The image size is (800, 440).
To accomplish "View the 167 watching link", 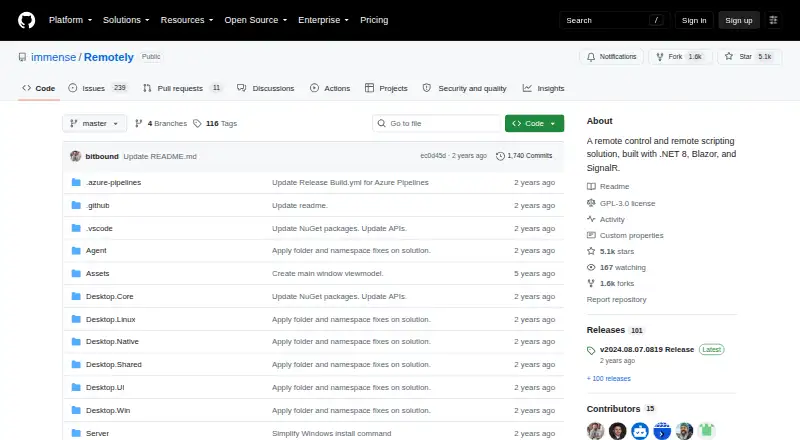I will click(616, 267).
